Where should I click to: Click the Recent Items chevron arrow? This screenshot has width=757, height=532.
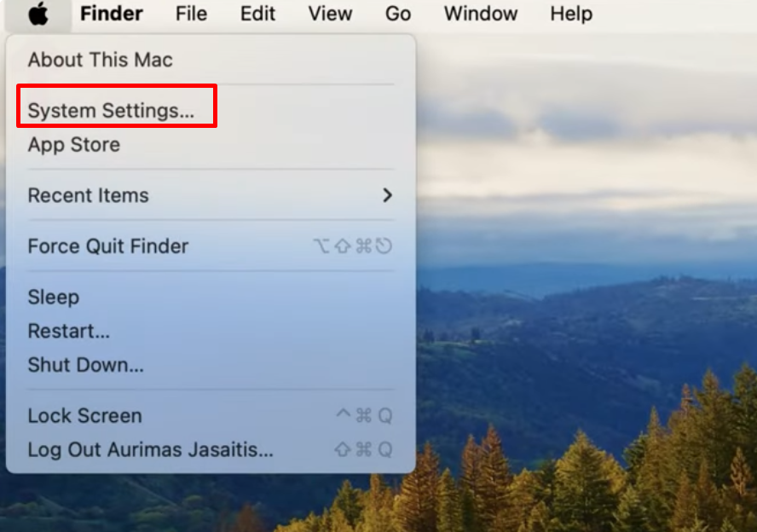tap(387, 195)
